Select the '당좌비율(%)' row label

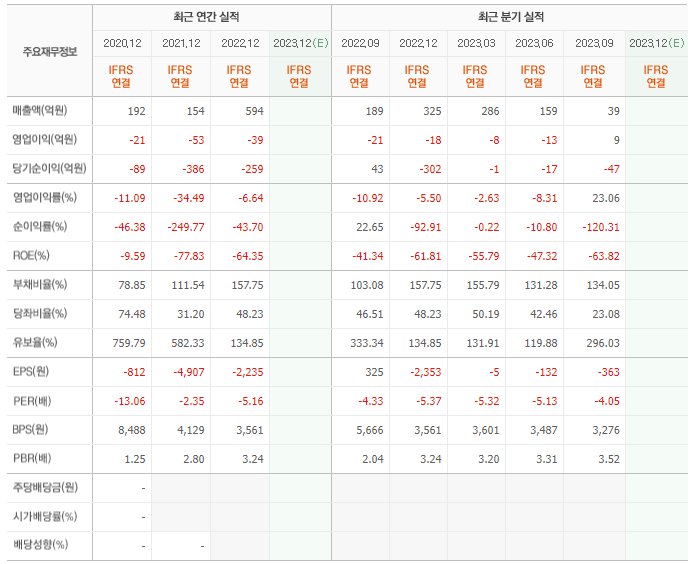[x=40, y=314]
